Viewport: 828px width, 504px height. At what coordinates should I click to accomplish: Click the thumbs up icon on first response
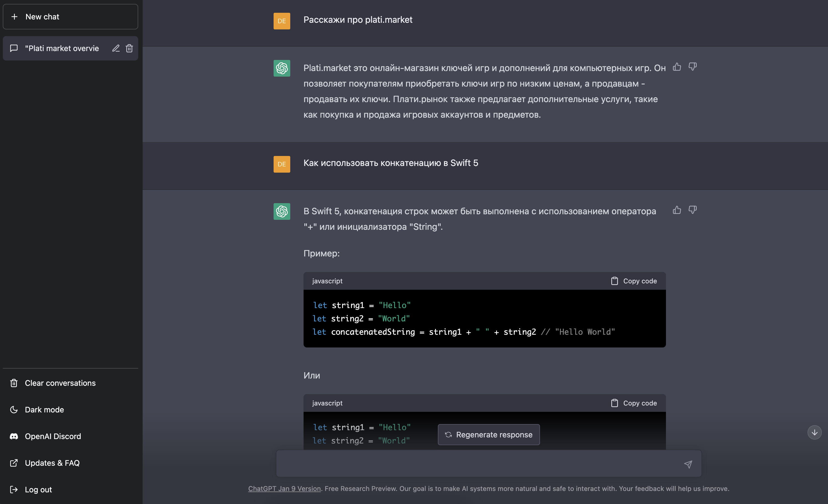[677, 67]
